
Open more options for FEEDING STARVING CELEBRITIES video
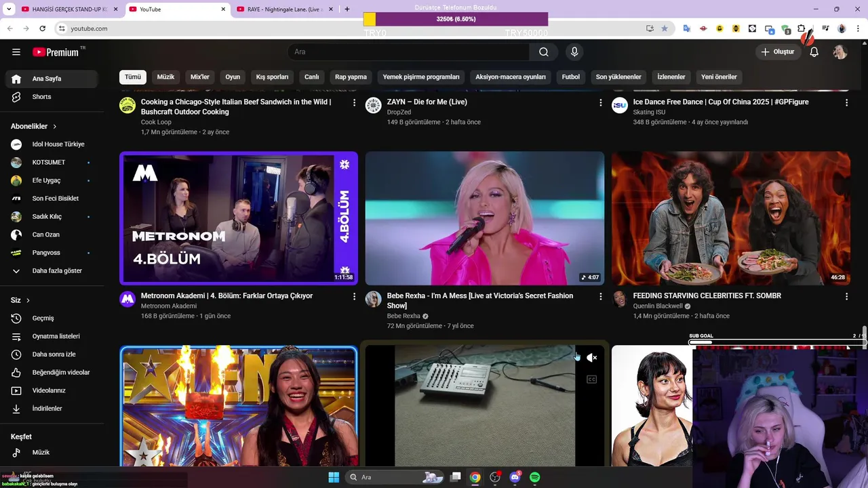point(846,296)
